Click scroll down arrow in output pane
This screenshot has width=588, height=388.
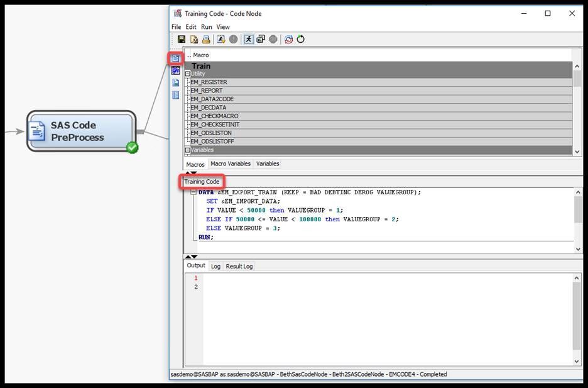coord(577,362)
